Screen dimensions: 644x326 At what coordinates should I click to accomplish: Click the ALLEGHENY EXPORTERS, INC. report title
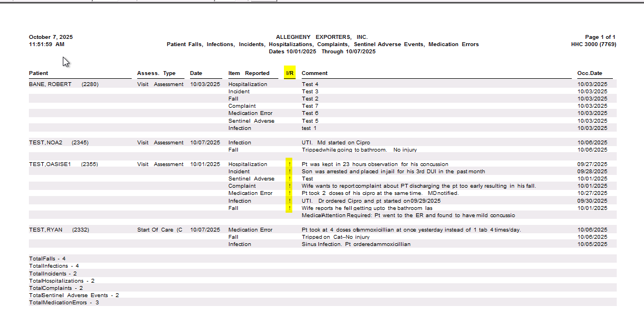[x=322, y=37]
